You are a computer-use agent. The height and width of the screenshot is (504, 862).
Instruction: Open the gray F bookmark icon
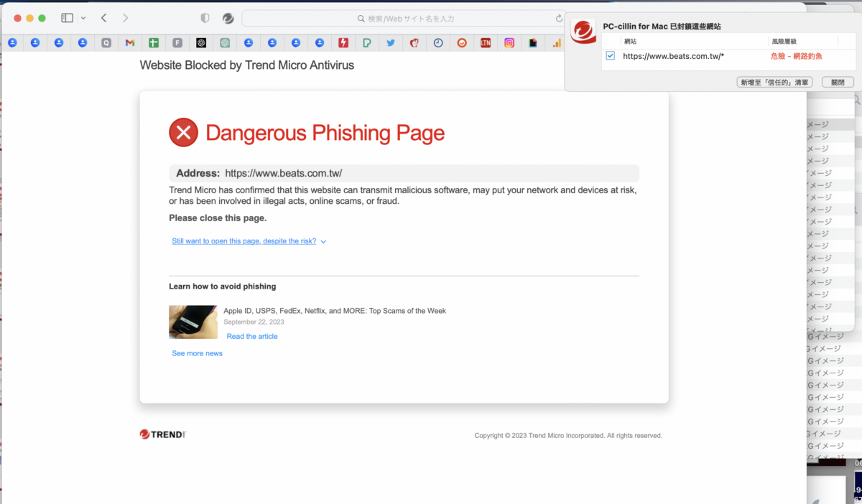click(x=177, y=43)
